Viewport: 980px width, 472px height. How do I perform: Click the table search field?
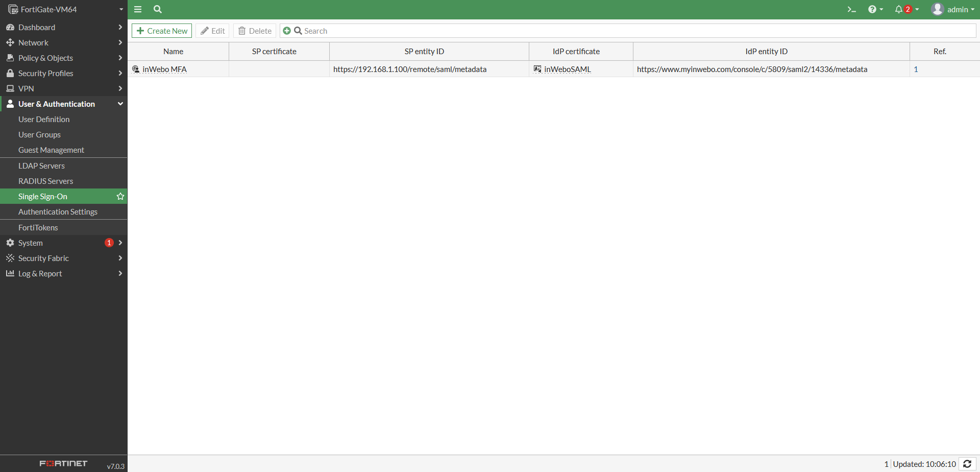(x=357, y=31)
